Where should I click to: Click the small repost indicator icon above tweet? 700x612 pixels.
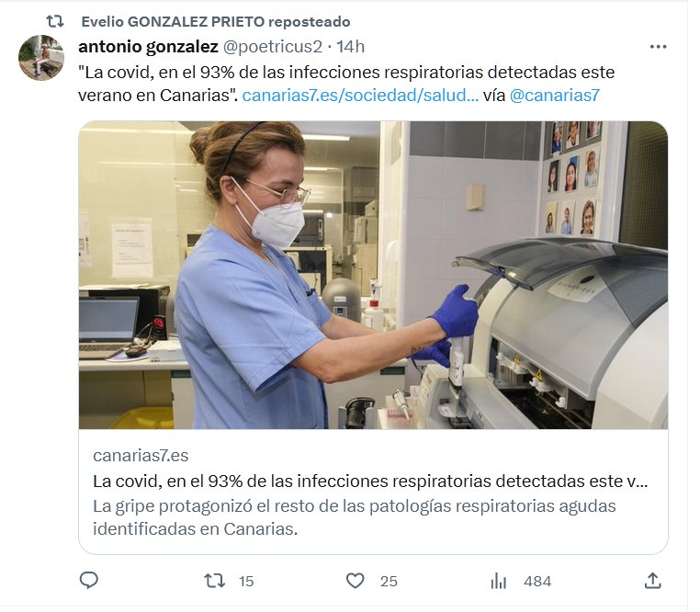tap(55, 21)
